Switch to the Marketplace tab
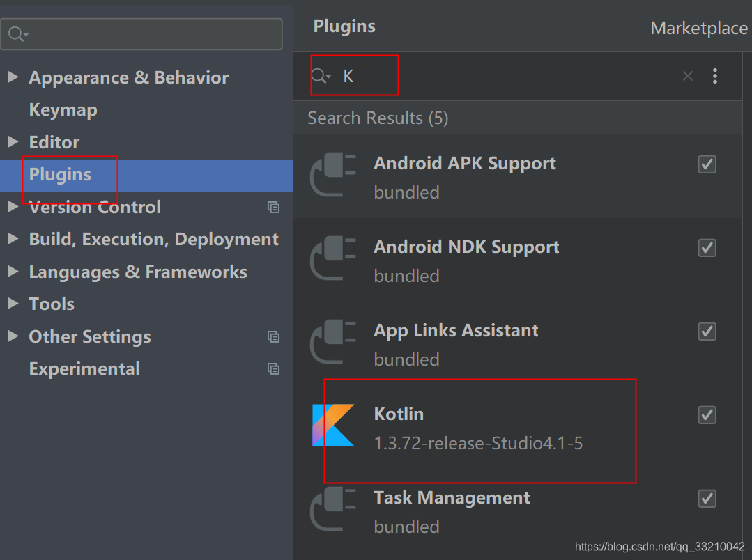 [698, 28]
